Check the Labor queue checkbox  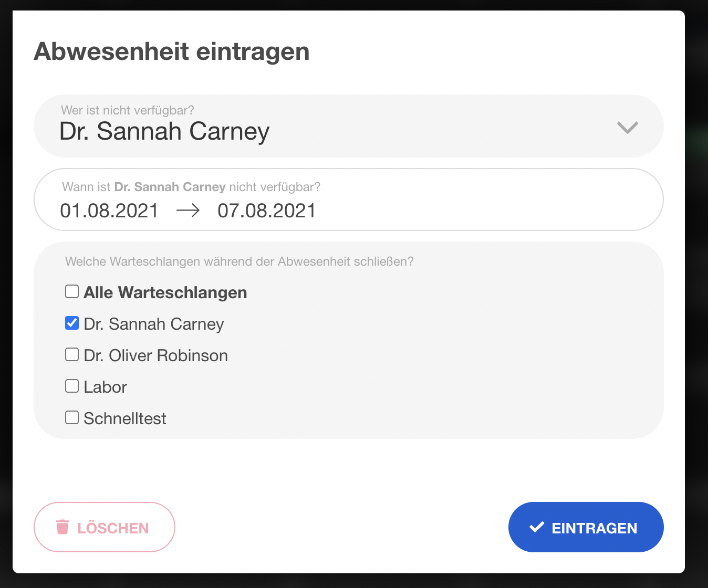pyautogui.click(x=72, y=386)
